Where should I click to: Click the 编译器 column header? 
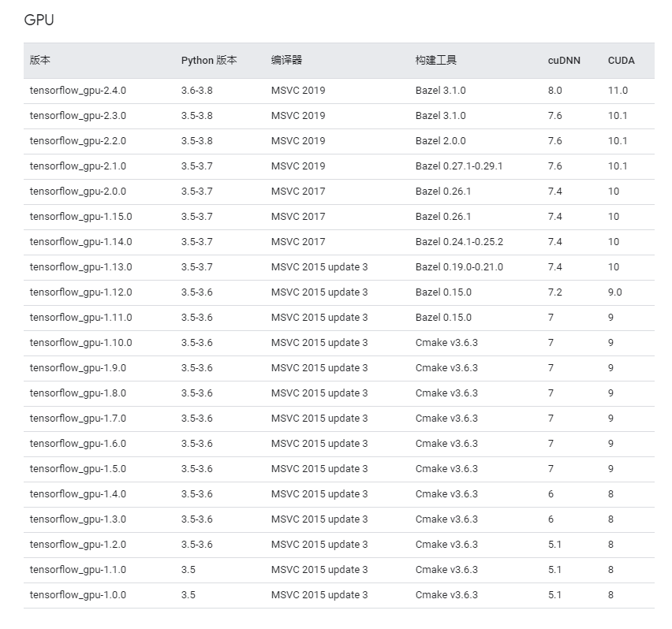tap(287, 60)
